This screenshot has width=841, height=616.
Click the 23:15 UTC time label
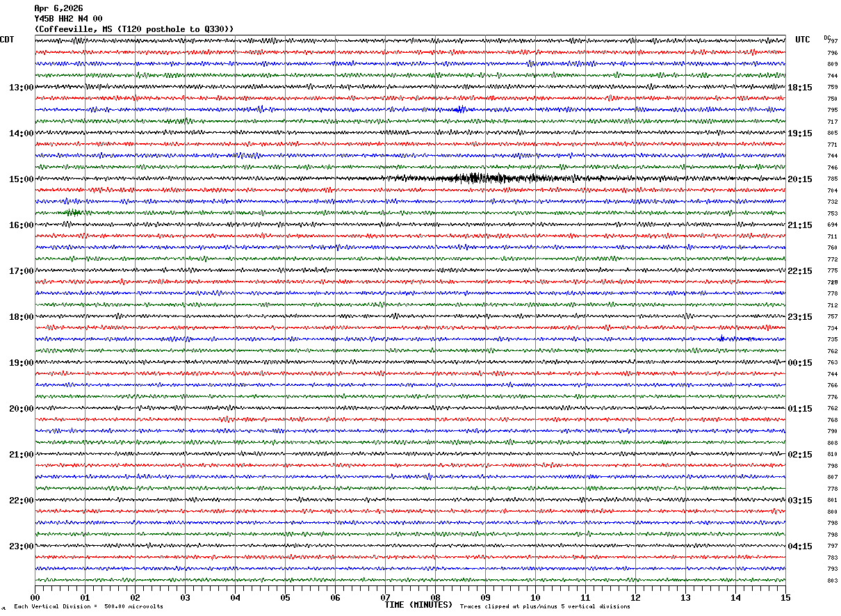pos(800,317)
